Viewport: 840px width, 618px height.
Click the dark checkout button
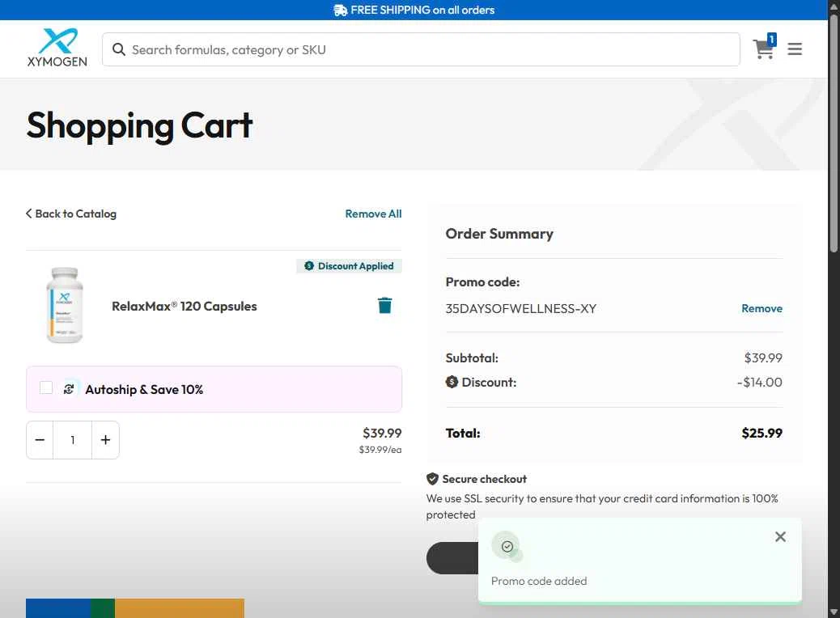tap(452, 558)
